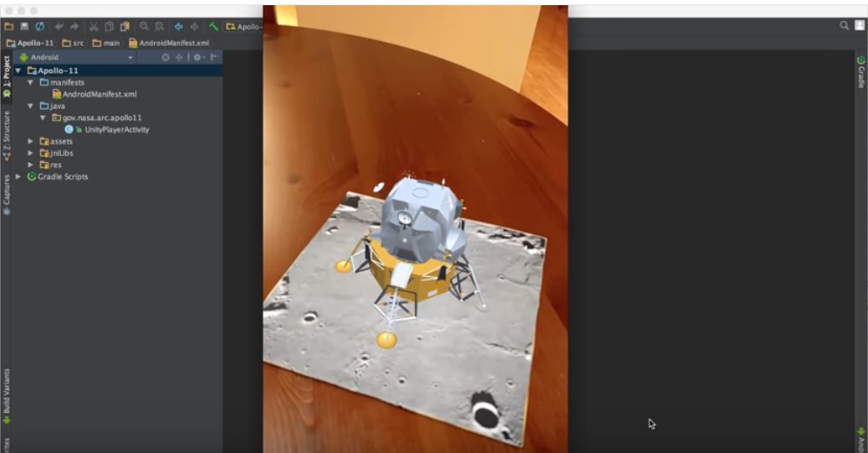The image size is (868, 453).
Task: Expand the assets folder
Action: point(30,141)
